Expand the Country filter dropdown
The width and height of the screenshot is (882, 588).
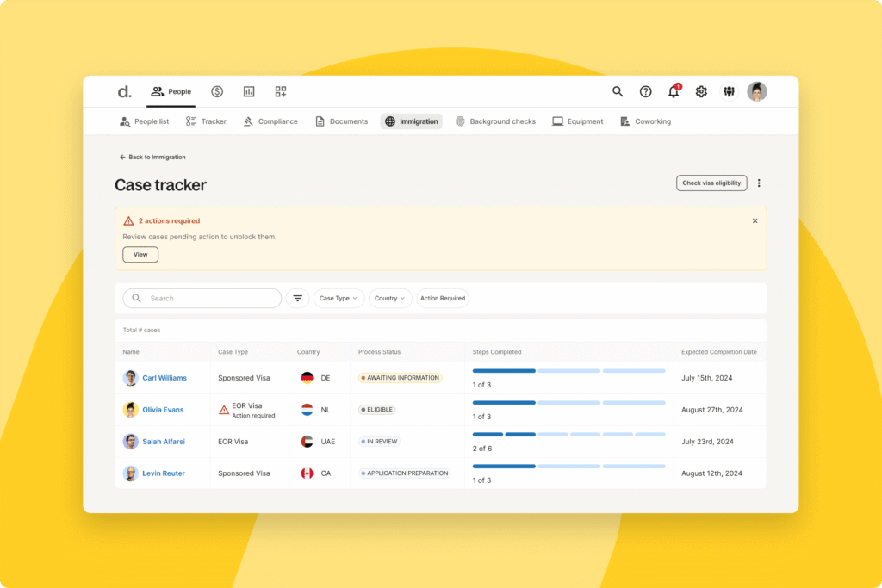click(390, 298)
